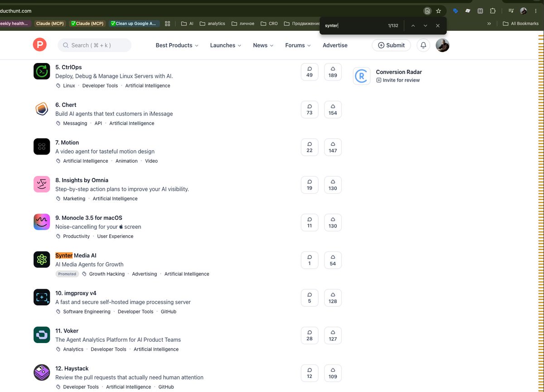The width and height of the screenshot is (544, 392).
Task: Expand the News menu
Action: [263, 45]
